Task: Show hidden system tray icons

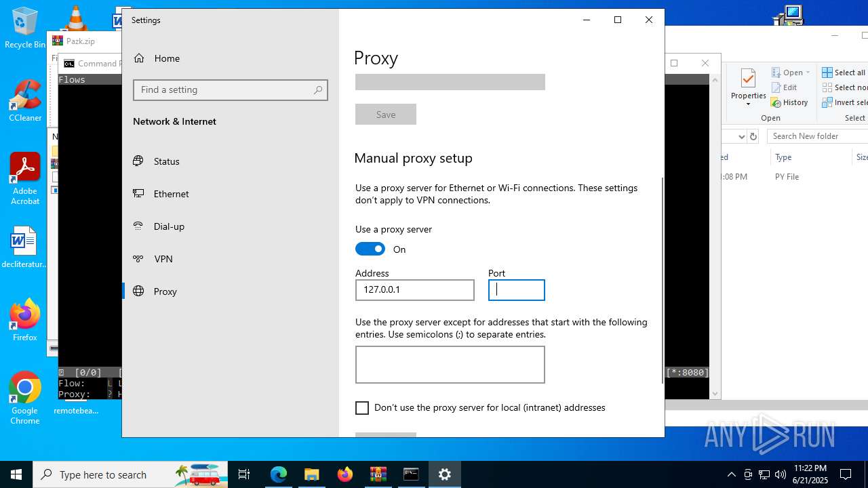Action: point(732,474)
